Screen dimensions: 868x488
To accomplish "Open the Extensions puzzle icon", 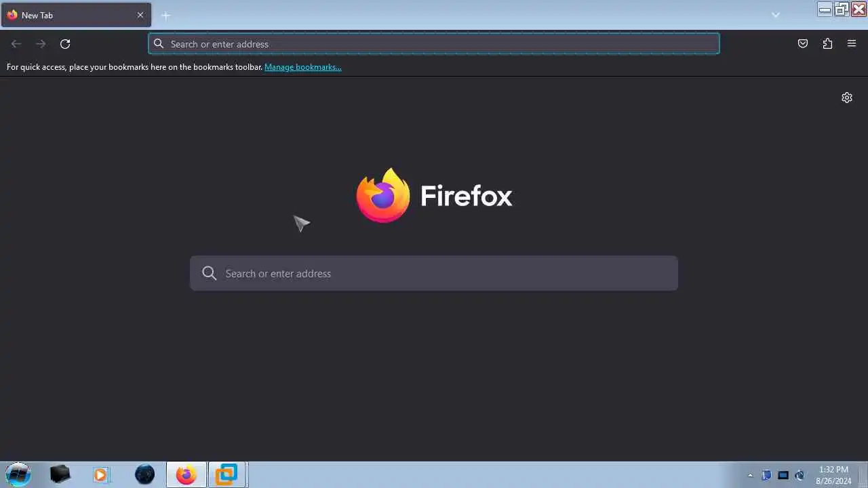I will [827, 44].
